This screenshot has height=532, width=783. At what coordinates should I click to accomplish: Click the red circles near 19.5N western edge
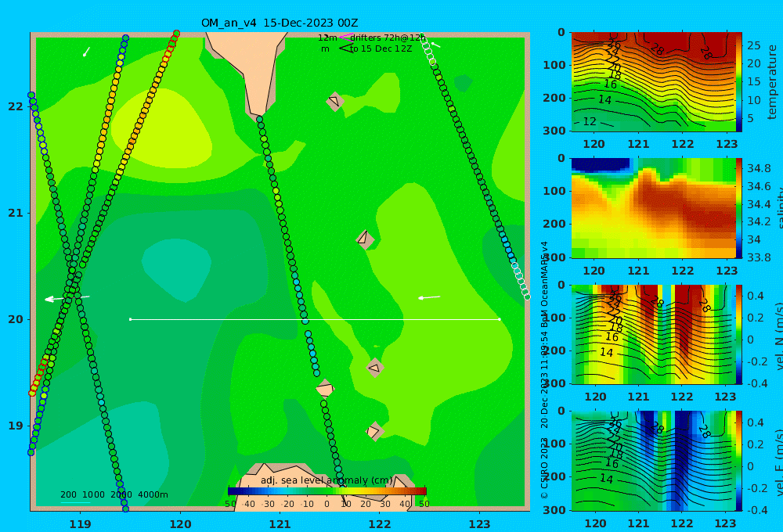pos(38,376)
